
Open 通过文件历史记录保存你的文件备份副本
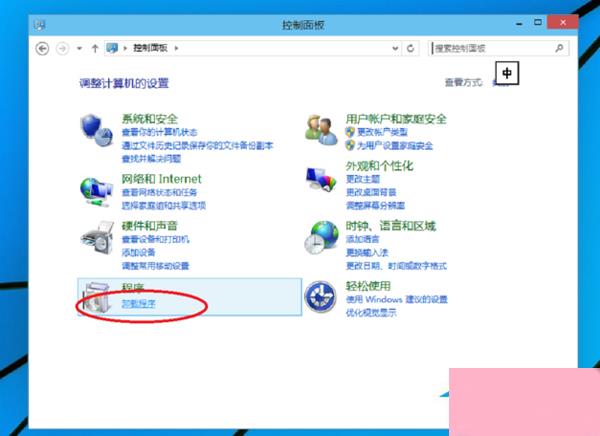197,145
